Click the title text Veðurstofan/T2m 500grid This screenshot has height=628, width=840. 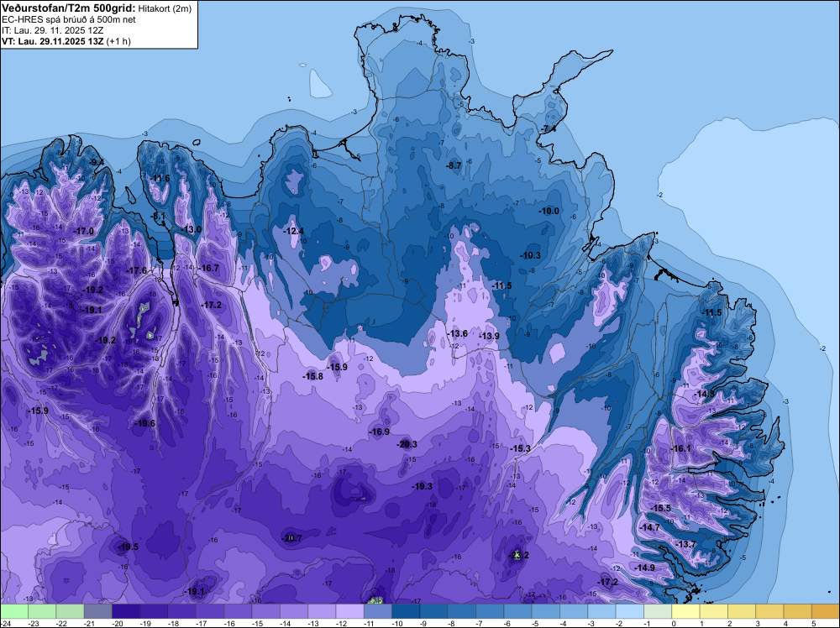click(x=69, y=8)
